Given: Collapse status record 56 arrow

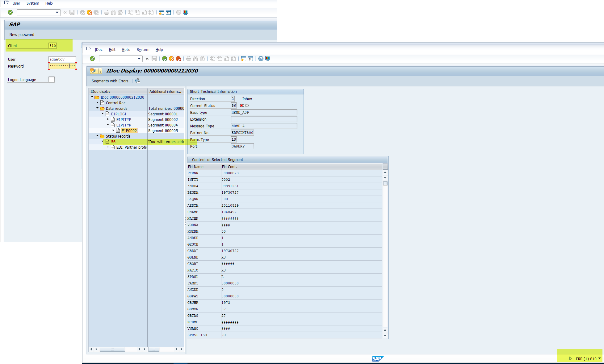Looking at the screenshot, I should point(103,141).
